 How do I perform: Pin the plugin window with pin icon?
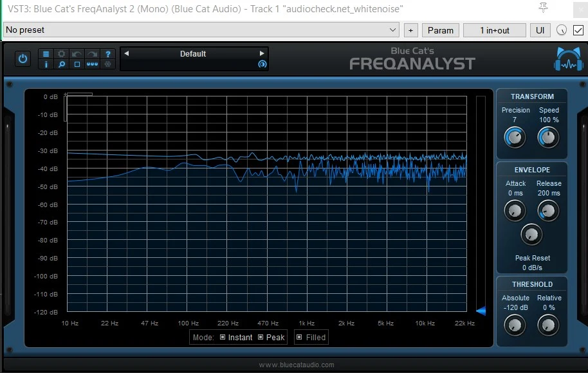[543, 8]
